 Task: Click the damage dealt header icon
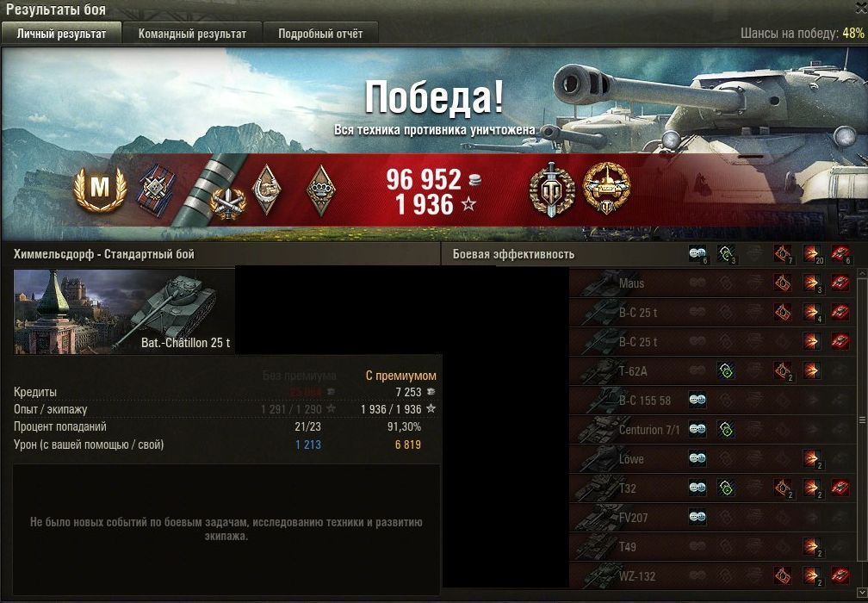pyautogui.click(x=811, y=254)
